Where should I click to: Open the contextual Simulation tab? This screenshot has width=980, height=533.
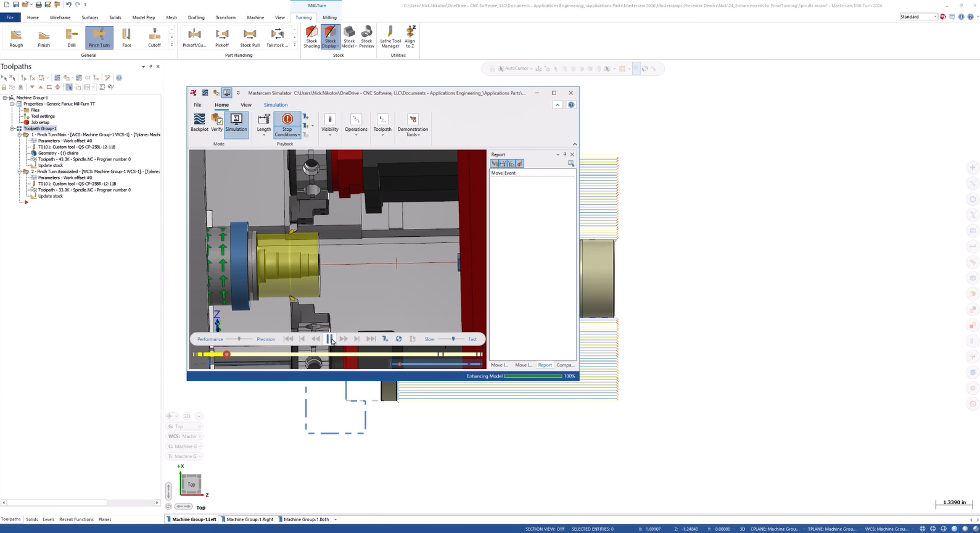point(276,105)
